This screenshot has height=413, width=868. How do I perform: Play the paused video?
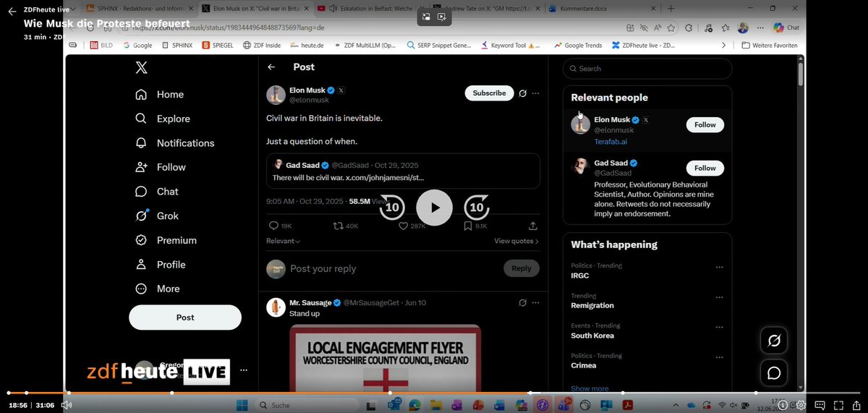434,208
